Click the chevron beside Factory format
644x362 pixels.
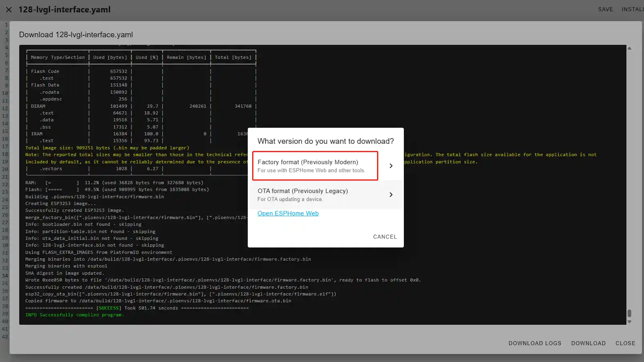tap(391, 166)
